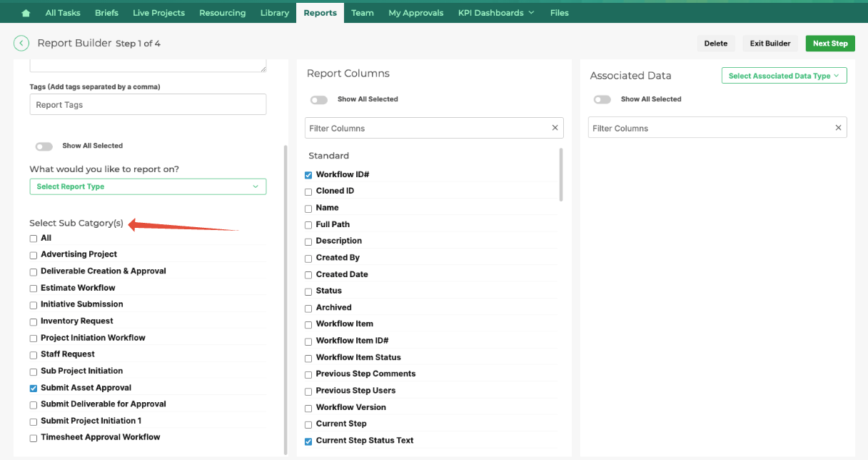Check Previous Step Users column checkbox

[308, 391]
